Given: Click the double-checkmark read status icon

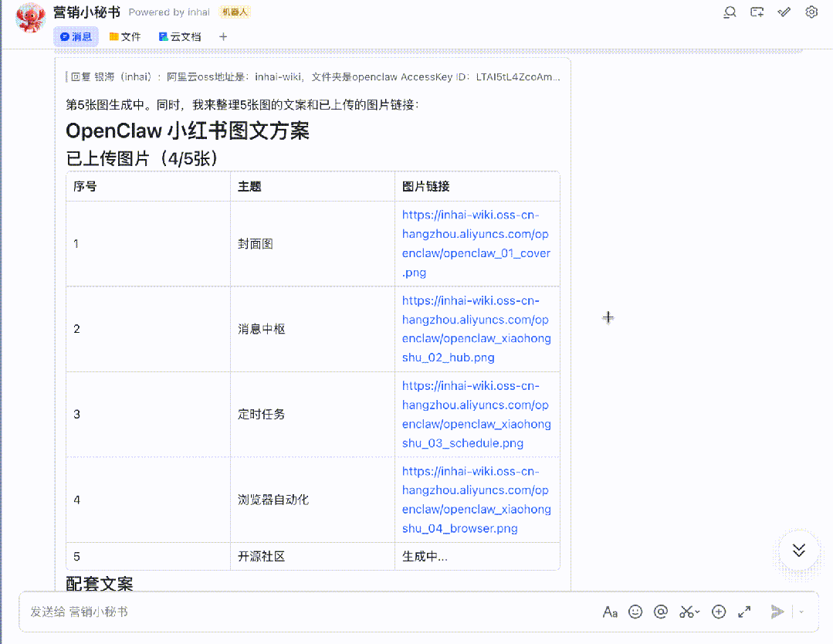Looking at the screenshot, I should (x=784, y=12).
